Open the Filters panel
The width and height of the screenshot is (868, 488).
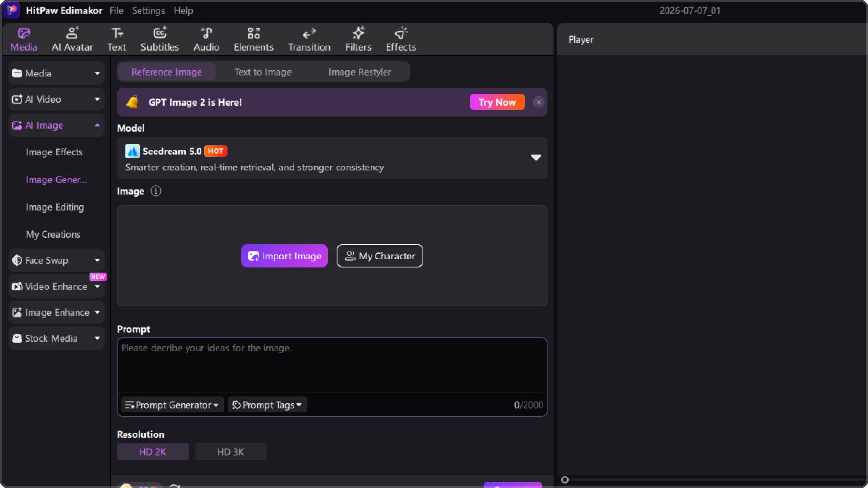(358, 40)
